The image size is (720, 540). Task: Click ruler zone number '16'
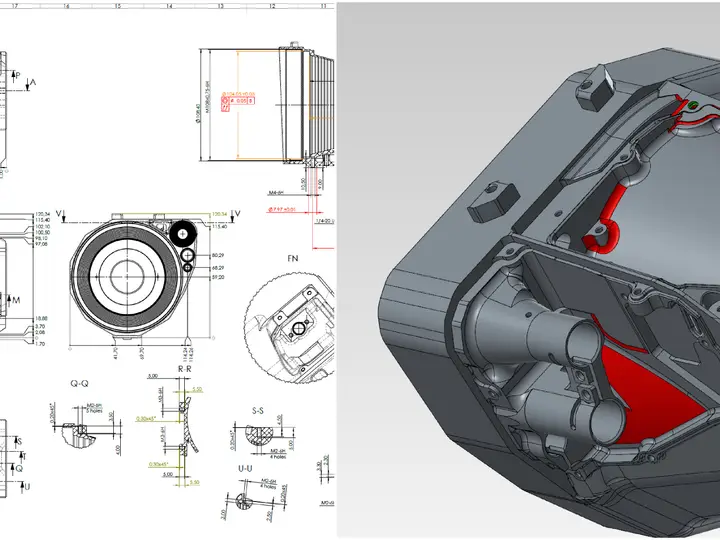point(67,6)
